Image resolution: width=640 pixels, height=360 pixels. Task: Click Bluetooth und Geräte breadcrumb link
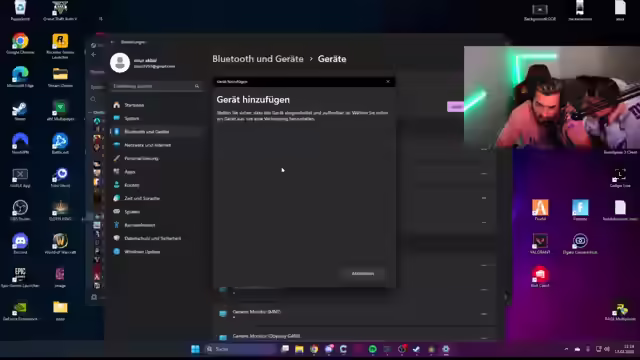(x=258, y=59)
